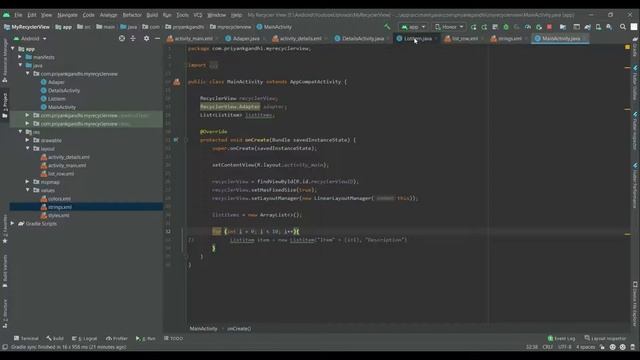Expand the drawable folder
This screenshot has height=360, width=640.
[x=27, y=140]
